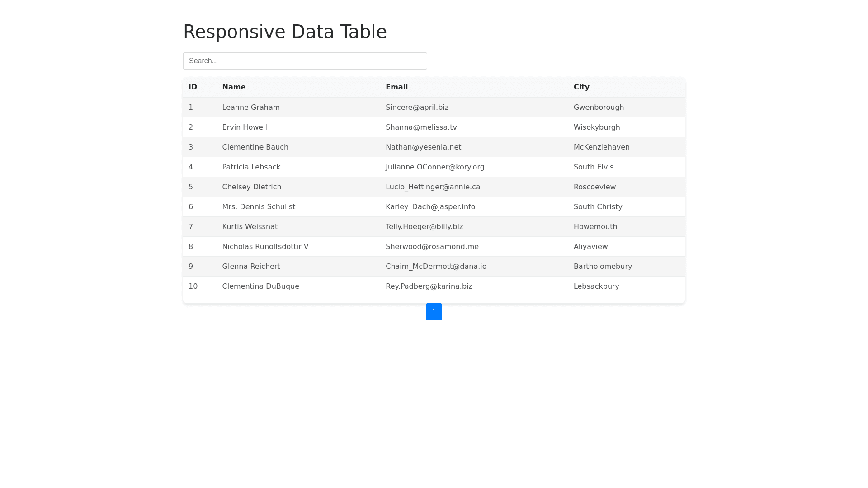Click Telly.Hoeger@billy.biz email cell
The width and height of the screenshot is (868, 488).
pyautogui.click(x=424, y=226)
